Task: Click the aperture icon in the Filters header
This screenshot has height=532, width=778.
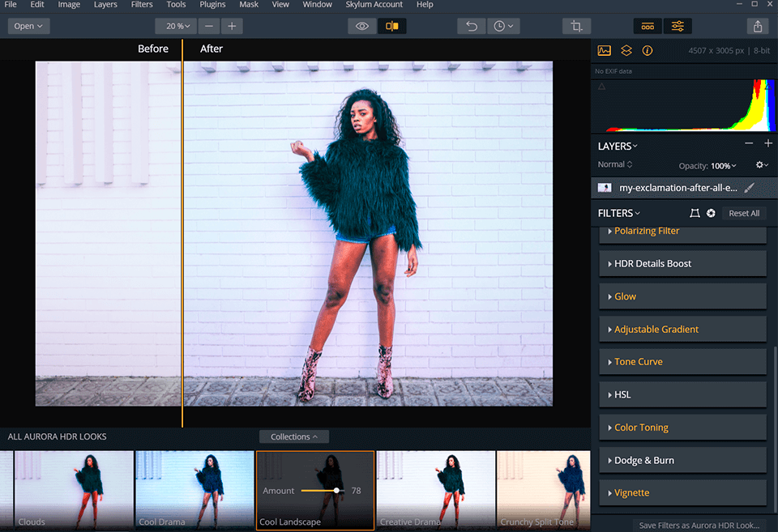Action: (x=711, y=213)
